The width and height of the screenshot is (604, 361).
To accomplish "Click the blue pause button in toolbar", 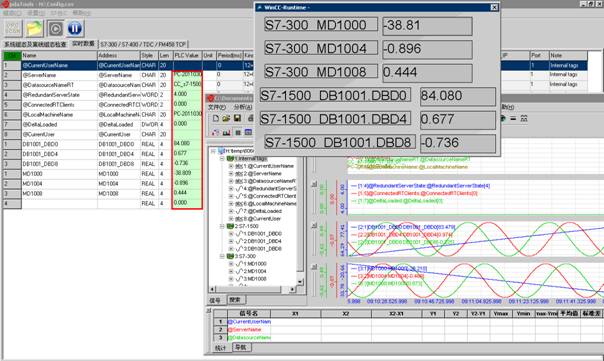I will 75,28.
